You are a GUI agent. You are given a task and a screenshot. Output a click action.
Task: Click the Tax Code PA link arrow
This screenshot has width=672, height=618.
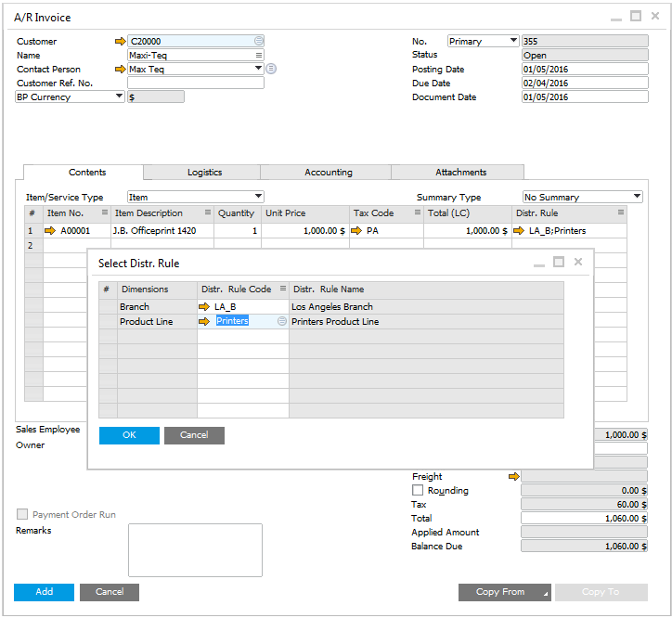[356, 230]
